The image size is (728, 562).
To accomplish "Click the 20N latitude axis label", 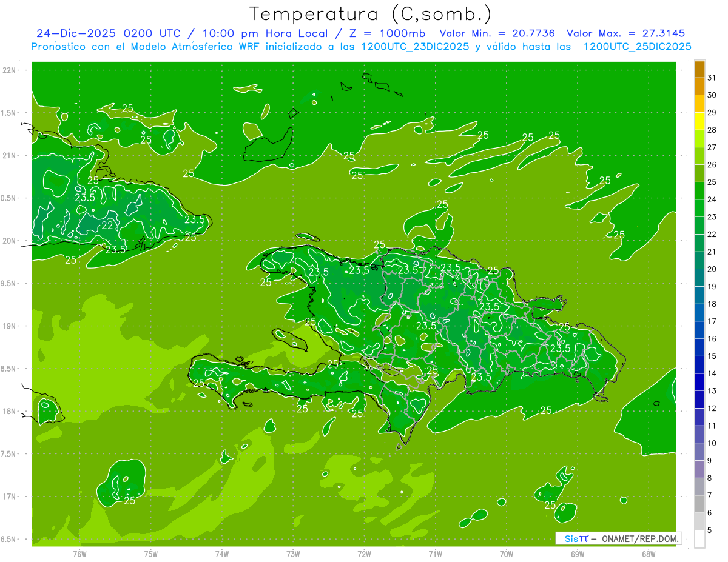I will pos(9,241).
